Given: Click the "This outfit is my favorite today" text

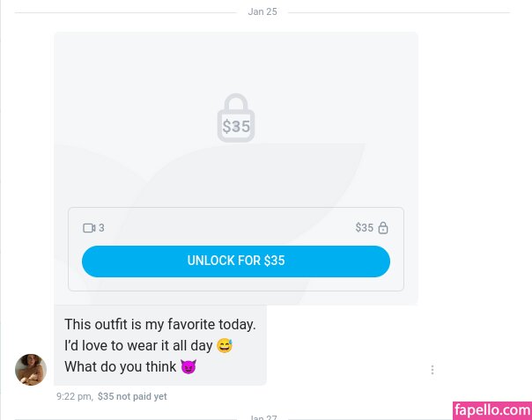Looking at the screenshot, I should tap(159, 324).
